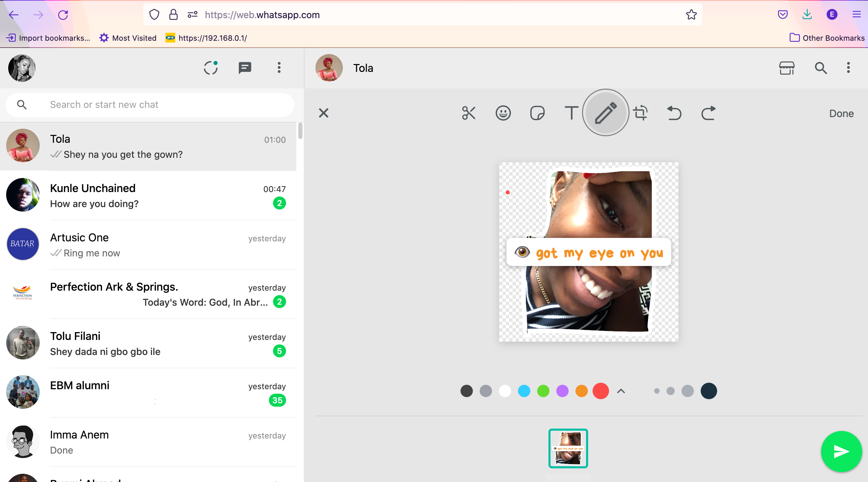868x482 pixels.
Task: Redo the last edit
Action: click(x=708, y=113)
